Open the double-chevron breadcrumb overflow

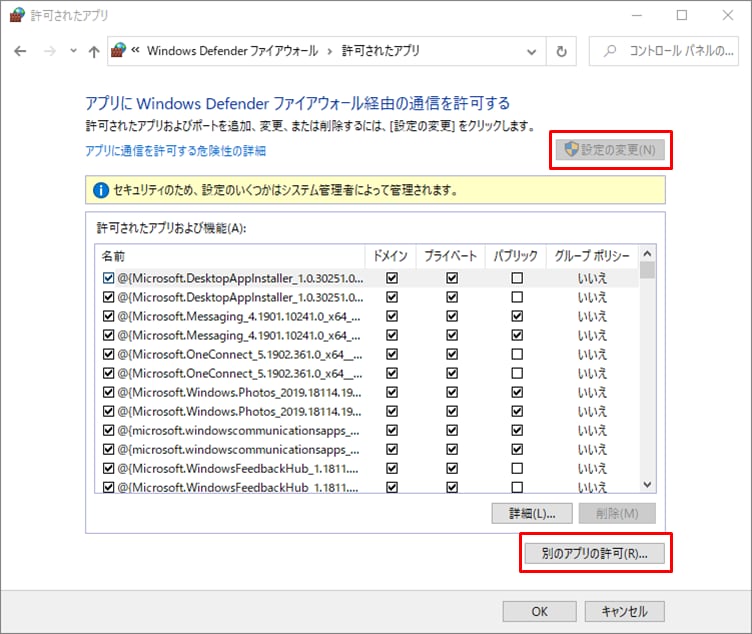coord(135,49)
